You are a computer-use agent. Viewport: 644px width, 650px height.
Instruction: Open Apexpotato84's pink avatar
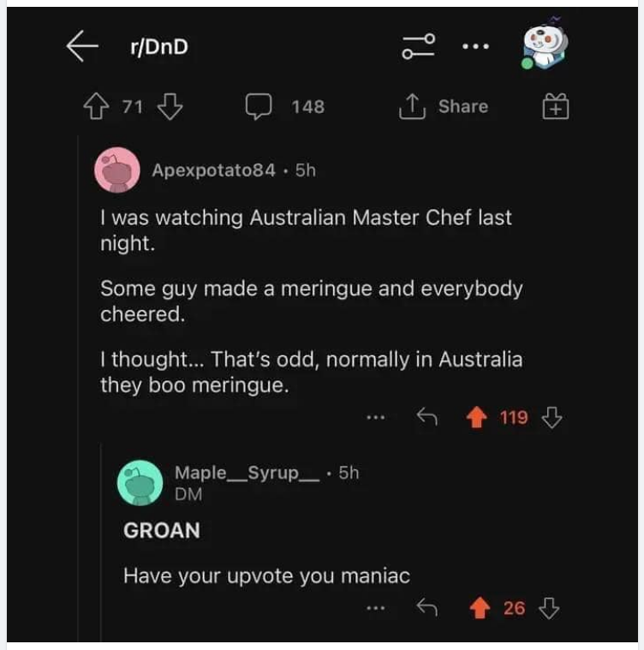[x=117, y=170]
